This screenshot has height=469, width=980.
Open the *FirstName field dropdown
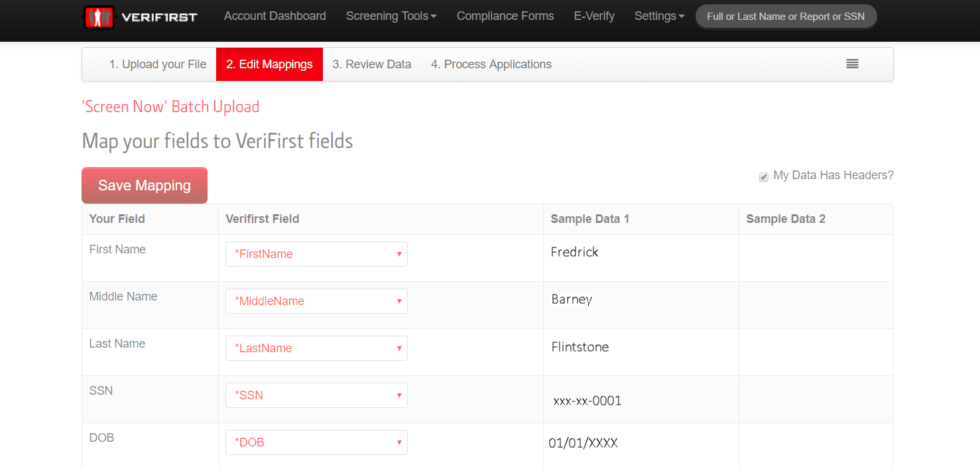pyautogui.click(x=316, y=254)
